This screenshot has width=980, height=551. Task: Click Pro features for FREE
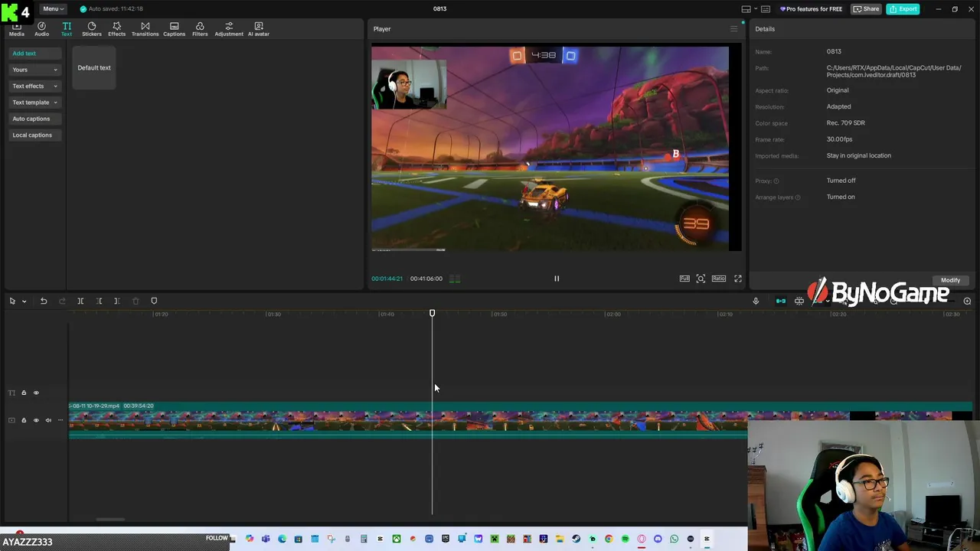click(x=811, y=9)
